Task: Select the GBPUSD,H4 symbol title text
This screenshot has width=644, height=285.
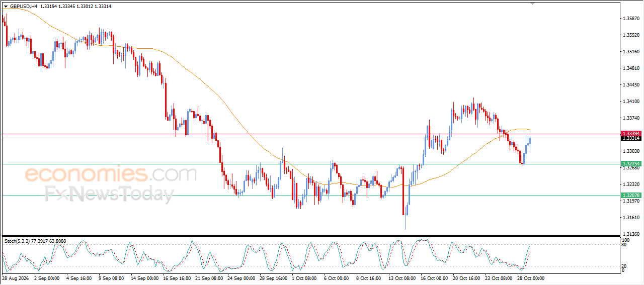Action: [24, 6]
